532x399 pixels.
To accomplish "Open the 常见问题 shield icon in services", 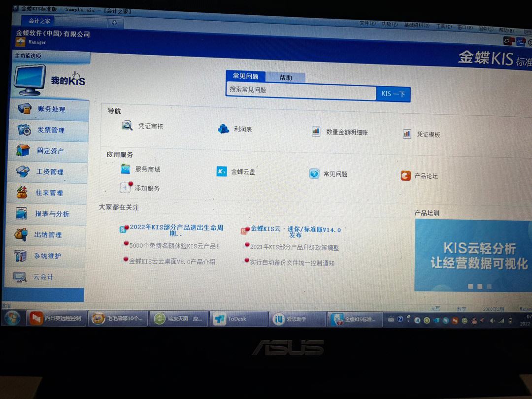I will pos(314,174).
